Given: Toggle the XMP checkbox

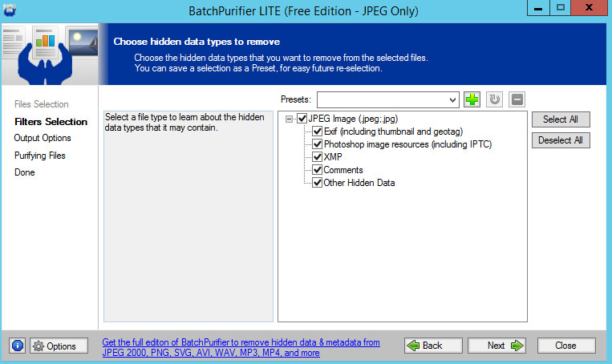Looking at the screenshot, I should pos(318,157).
